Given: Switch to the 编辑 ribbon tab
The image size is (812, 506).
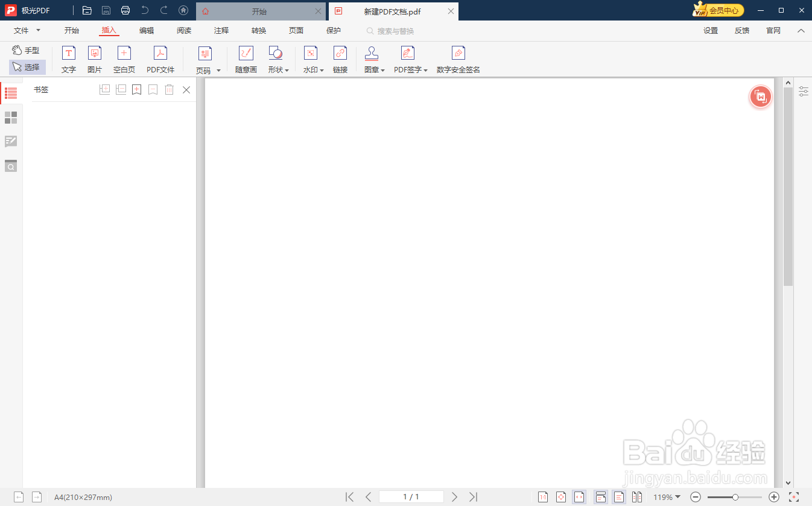Looking at the screenshot, I should (147, 31).
